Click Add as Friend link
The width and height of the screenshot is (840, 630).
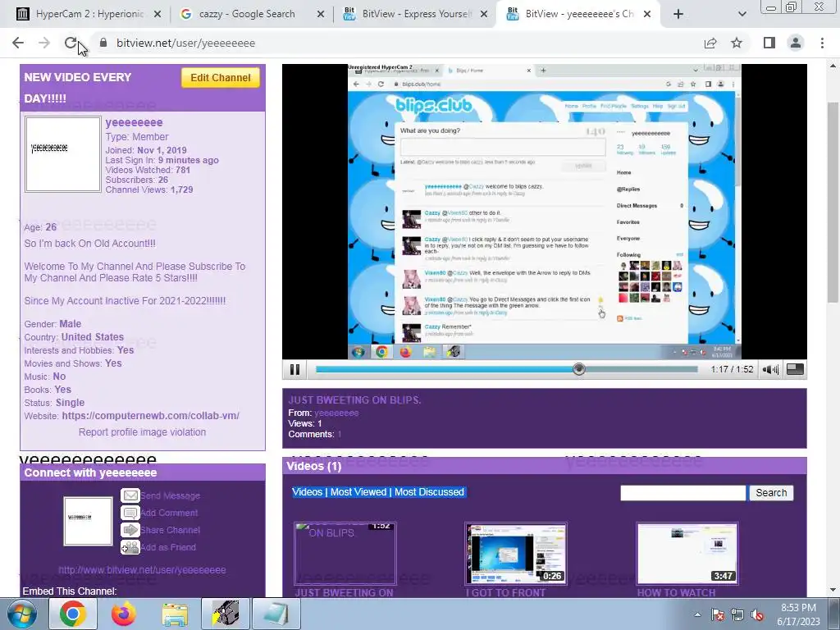[x=168, y=547]
